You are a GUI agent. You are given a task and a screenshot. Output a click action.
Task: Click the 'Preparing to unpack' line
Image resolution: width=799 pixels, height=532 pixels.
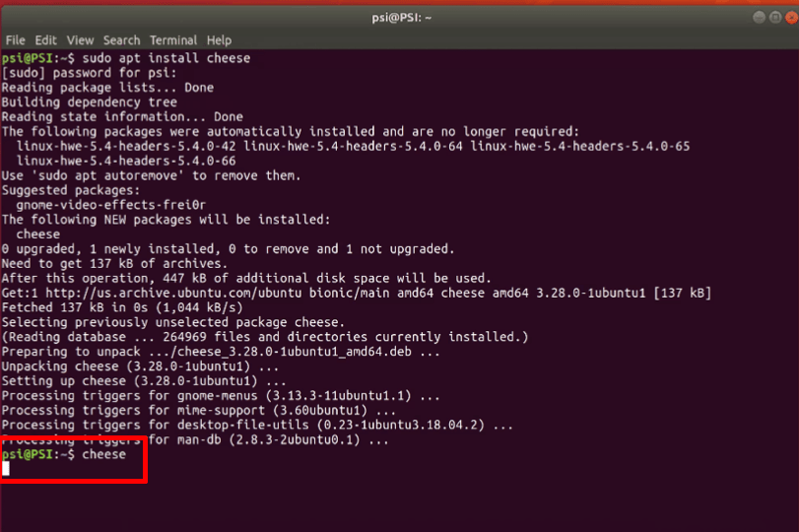coord(221,352)
